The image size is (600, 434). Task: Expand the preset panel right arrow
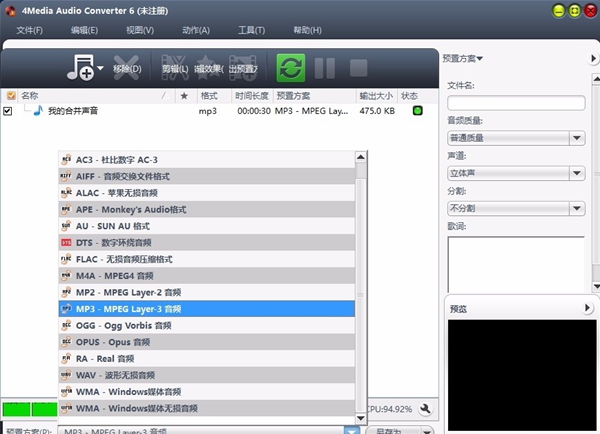point(593,59)
